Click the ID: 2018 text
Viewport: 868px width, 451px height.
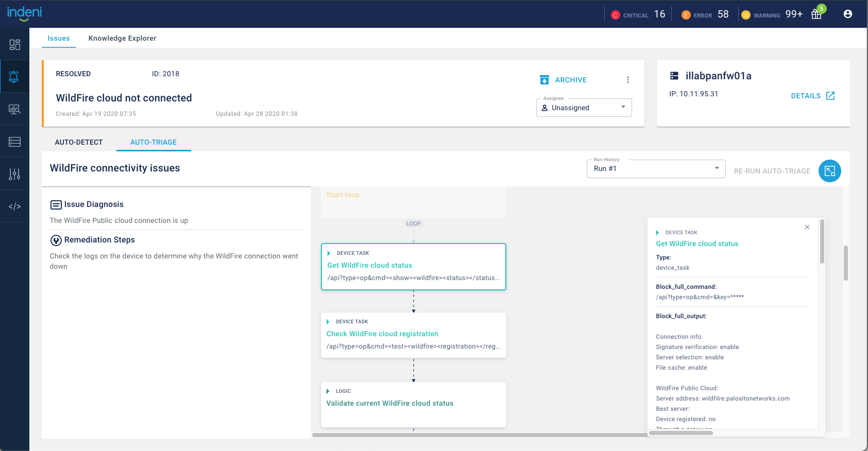pos(165,74)
